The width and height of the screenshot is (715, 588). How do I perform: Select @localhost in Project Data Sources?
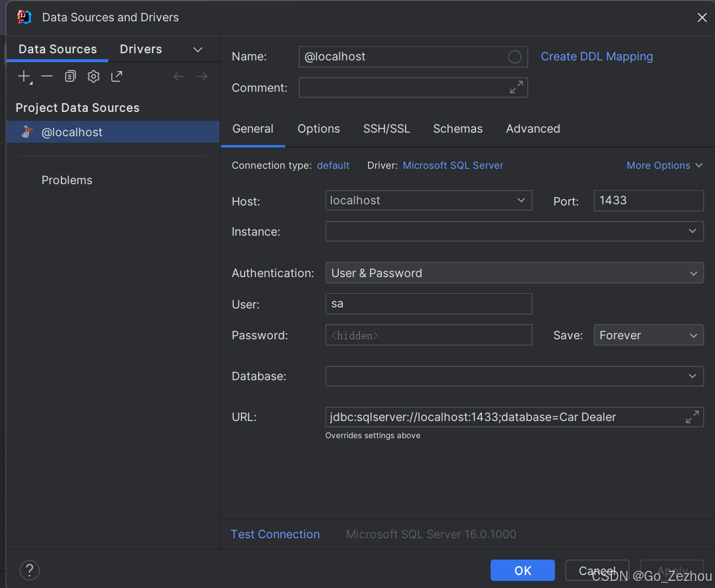click(113, 132)
